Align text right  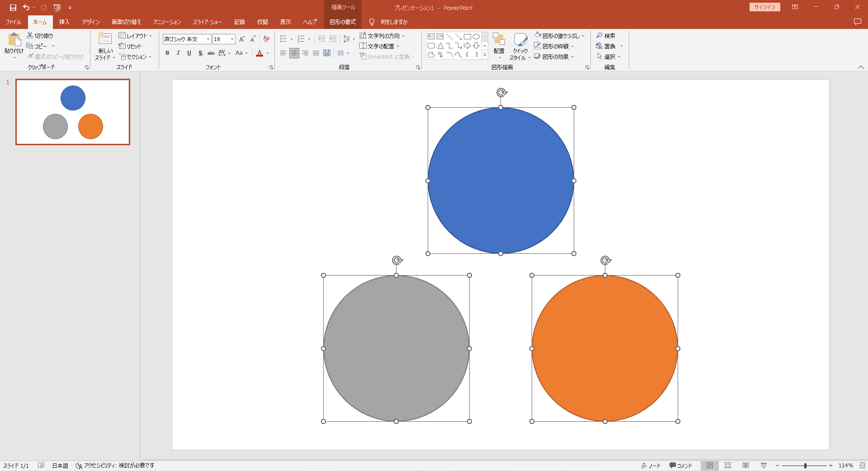305,53
